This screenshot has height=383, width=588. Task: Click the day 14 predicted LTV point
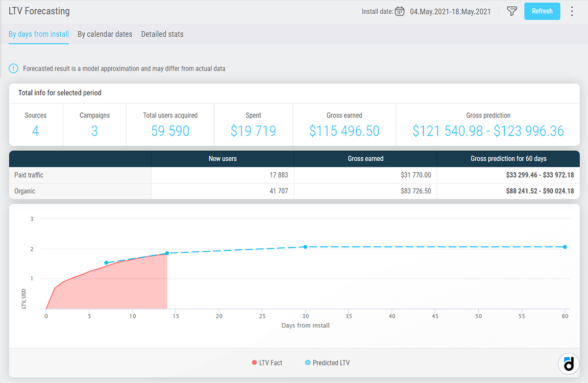point(167,253)
